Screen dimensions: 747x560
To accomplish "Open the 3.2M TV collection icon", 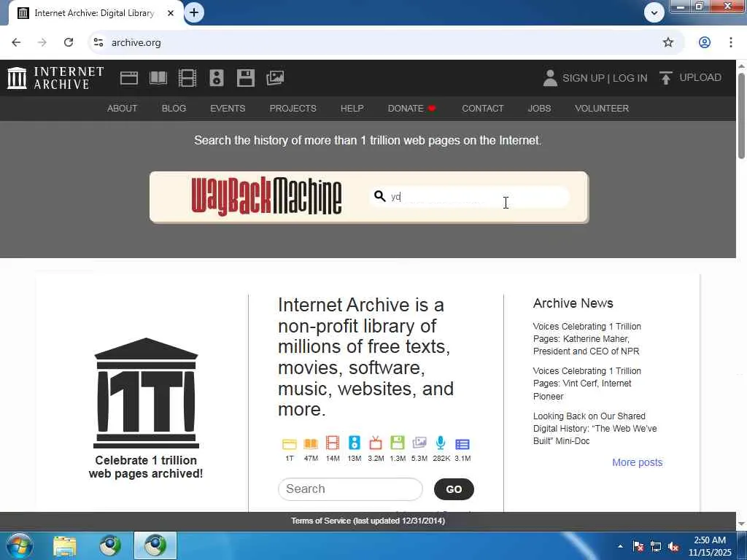I will [x=376, y=443].
